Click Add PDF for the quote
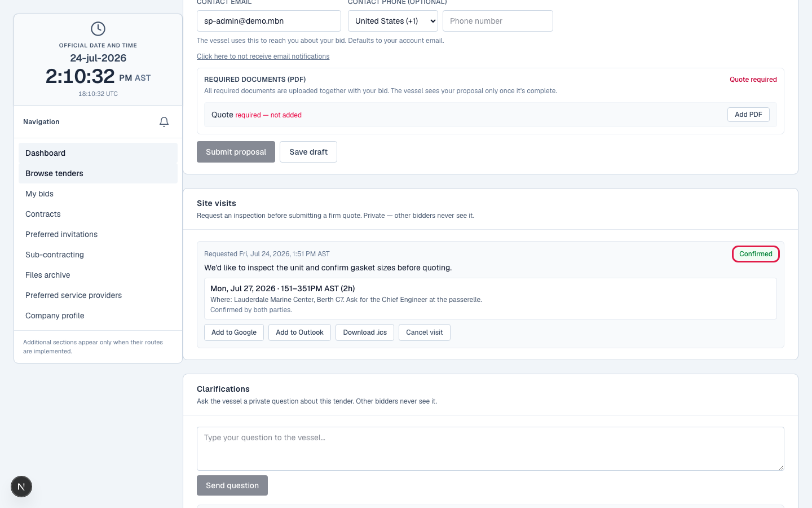The height and width of the screenshot is (508, 812). (x=748, y=115)
